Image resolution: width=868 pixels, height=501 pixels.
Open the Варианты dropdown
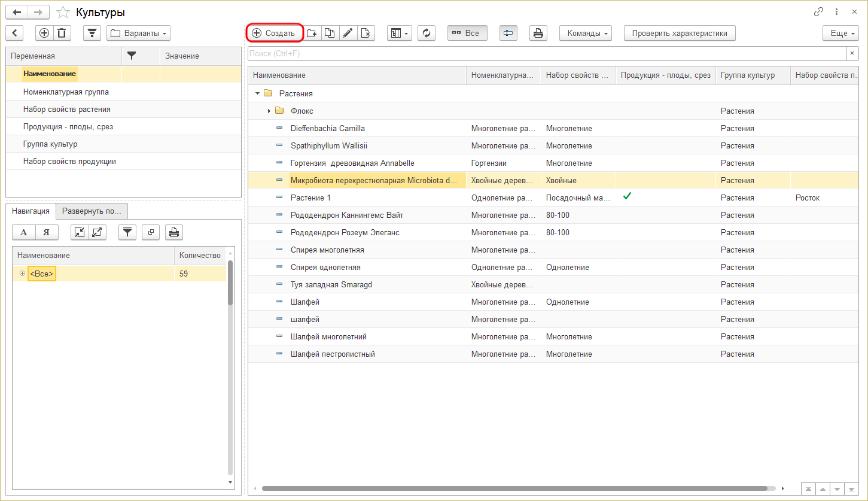[138, 33]
